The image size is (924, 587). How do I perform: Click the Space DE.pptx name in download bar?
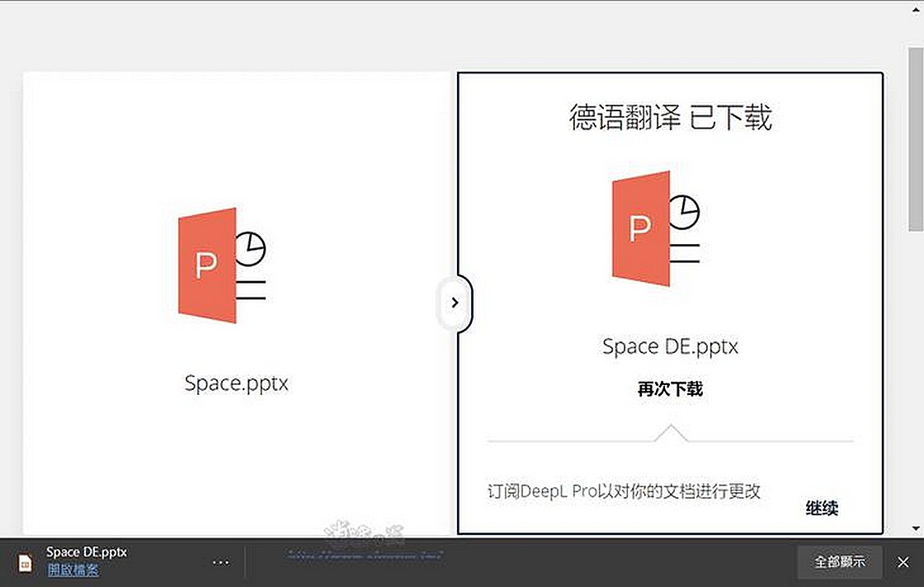[87, 552]
